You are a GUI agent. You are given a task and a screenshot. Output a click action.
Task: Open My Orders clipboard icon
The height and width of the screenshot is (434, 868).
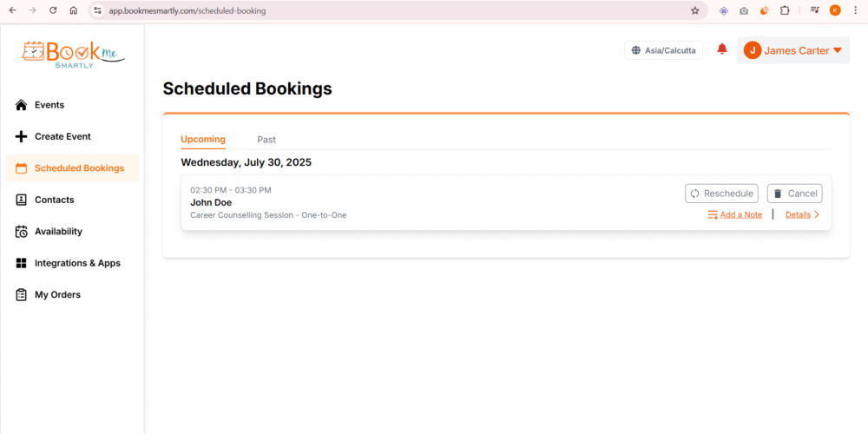[22, 295]
